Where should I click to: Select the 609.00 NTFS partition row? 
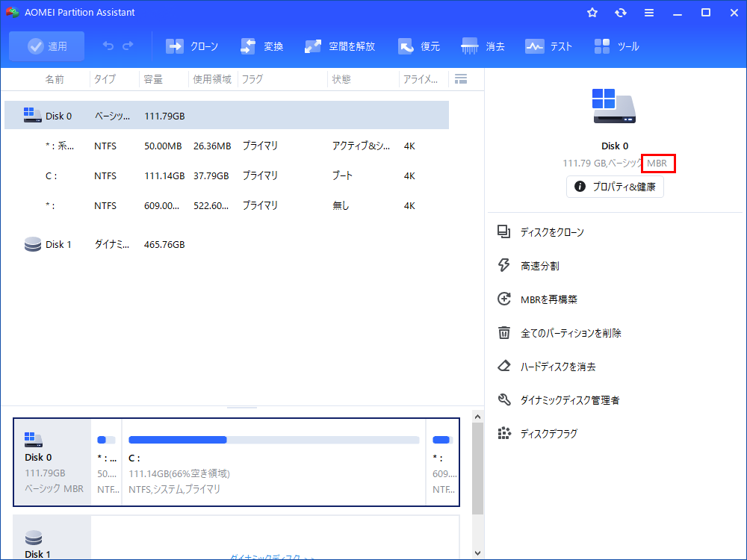[227, 206]
